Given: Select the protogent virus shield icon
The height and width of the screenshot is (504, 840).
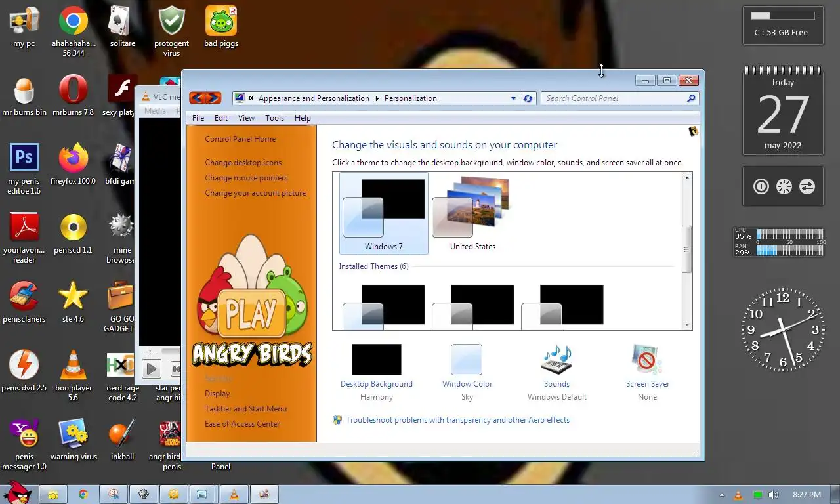Looking at the screenshot, I should 172,31.
